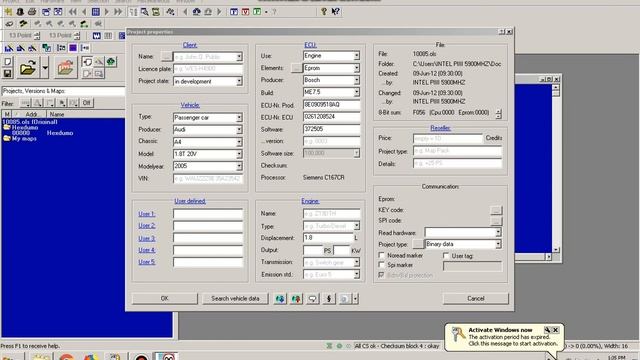Open the Client section link

click(190, 45)
